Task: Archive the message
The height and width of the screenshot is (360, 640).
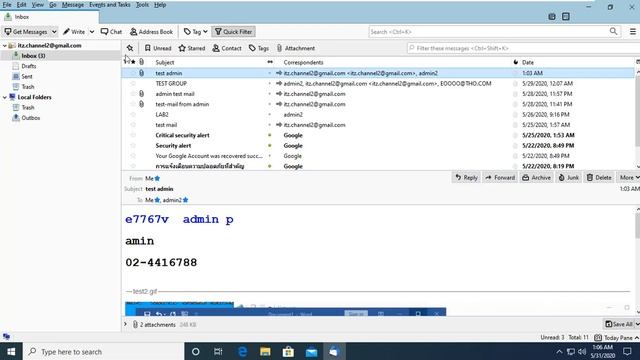Action: click(536, 178)
